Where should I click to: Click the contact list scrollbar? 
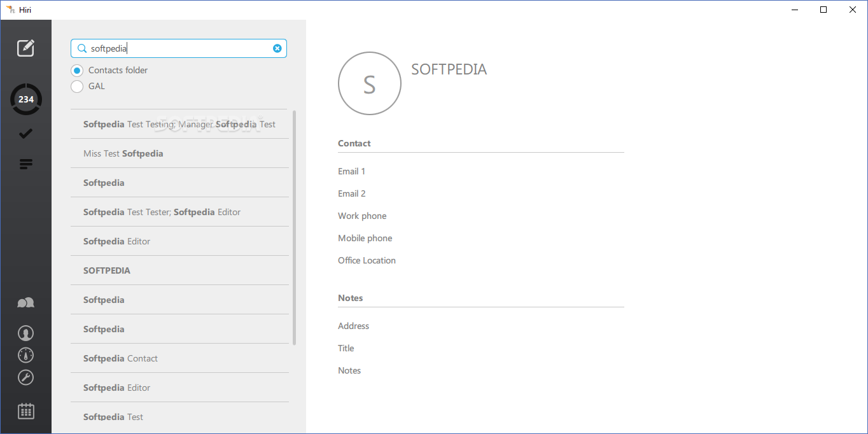294,228
